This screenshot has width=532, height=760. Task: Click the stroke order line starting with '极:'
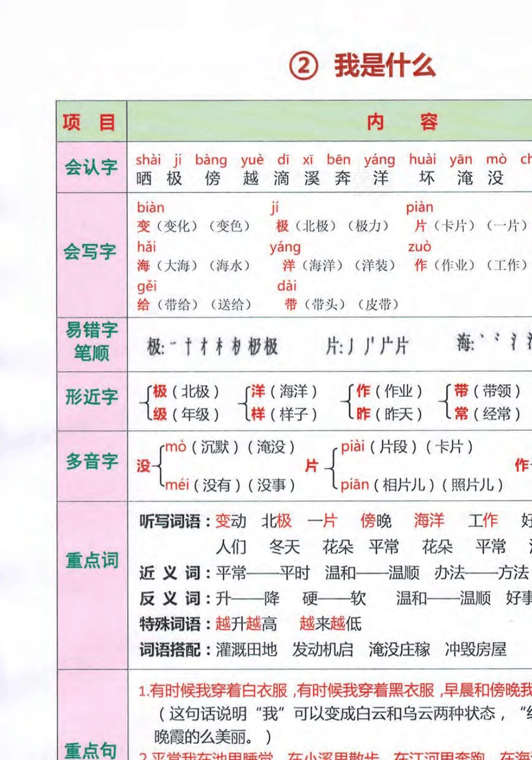pos(212,347)
